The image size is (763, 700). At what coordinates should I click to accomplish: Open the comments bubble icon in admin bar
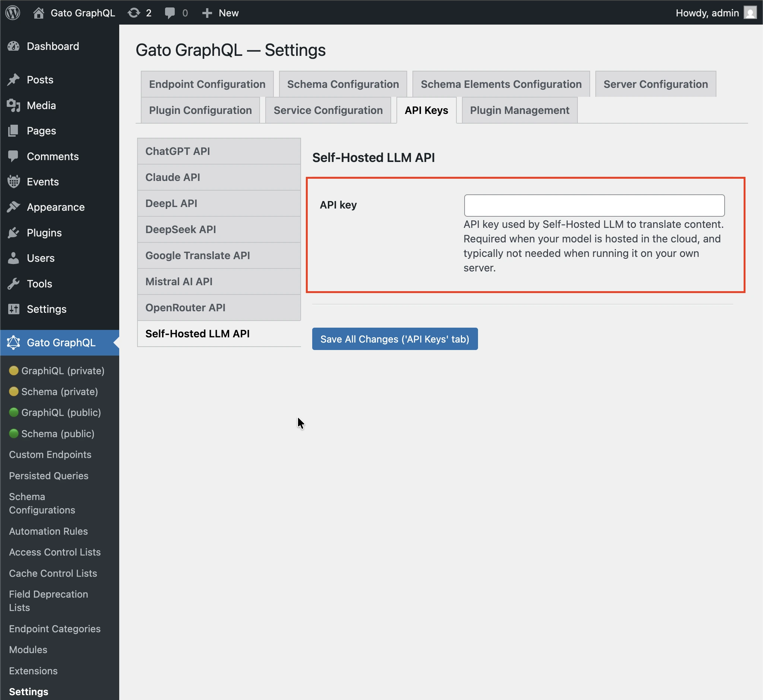click(x=170, y=13)
